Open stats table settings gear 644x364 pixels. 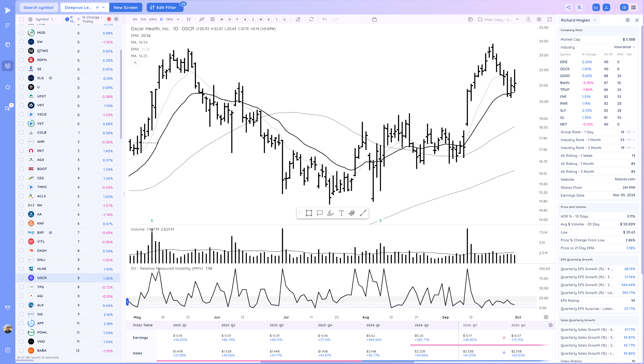pos(550,325)
